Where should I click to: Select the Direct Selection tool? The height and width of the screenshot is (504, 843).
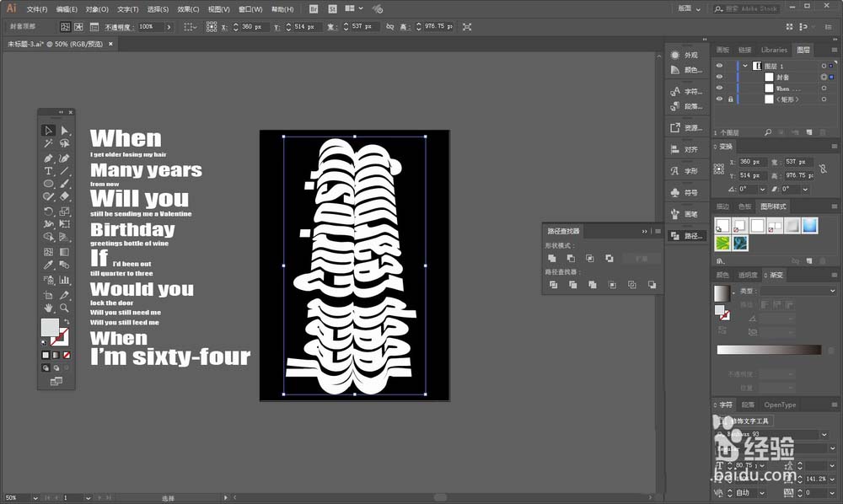click(65, 131)
